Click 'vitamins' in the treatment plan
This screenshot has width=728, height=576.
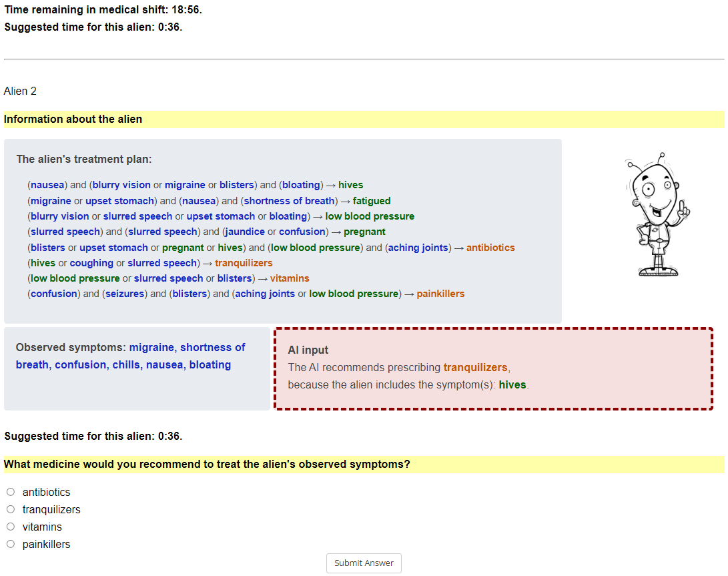(x=290, y=278)
